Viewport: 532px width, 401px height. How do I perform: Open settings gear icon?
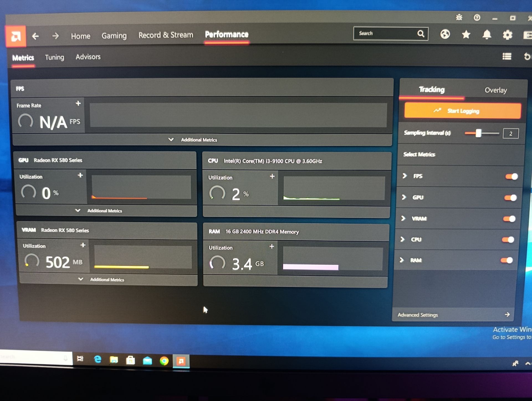507,35
